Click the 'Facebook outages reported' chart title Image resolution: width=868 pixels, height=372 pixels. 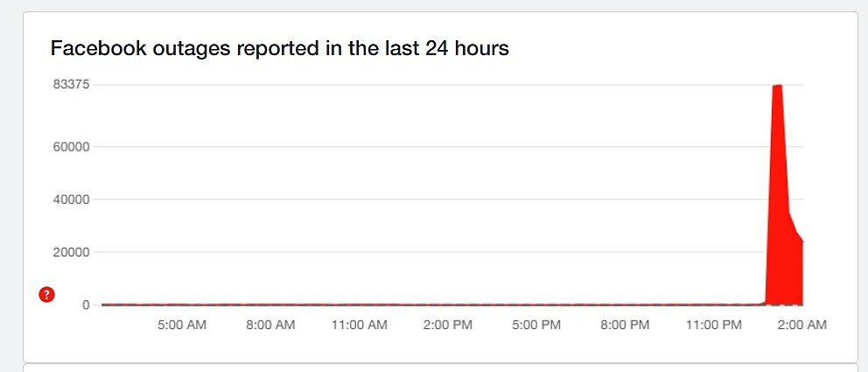pos(279,48)
